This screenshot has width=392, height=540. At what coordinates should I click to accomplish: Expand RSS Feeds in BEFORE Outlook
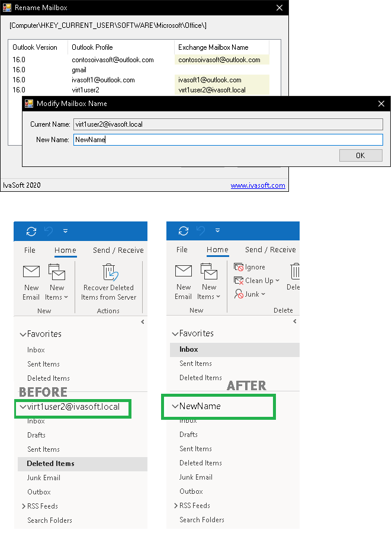coord(24,506)
